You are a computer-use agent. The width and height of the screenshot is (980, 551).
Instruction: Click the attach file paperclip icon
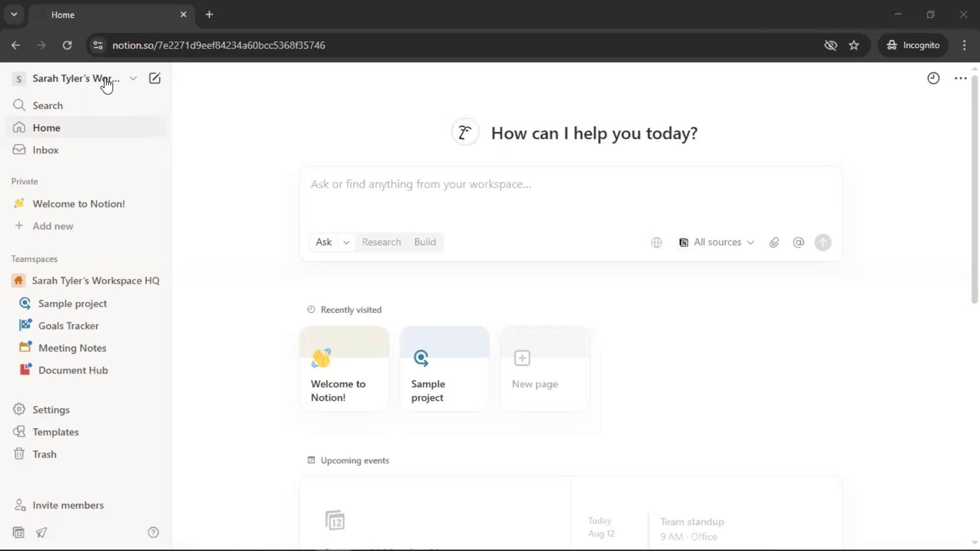774,243
